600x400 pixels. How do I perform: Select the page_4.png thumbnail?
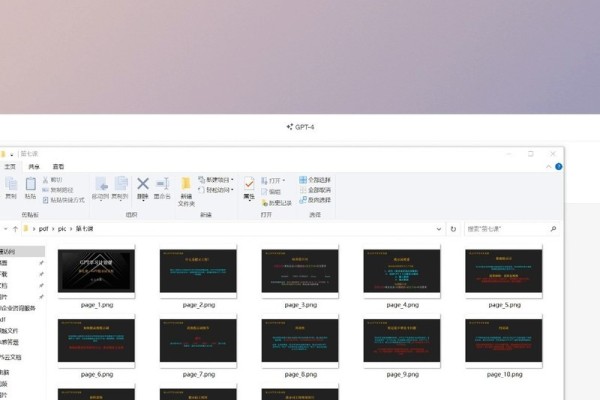point(402,271)
